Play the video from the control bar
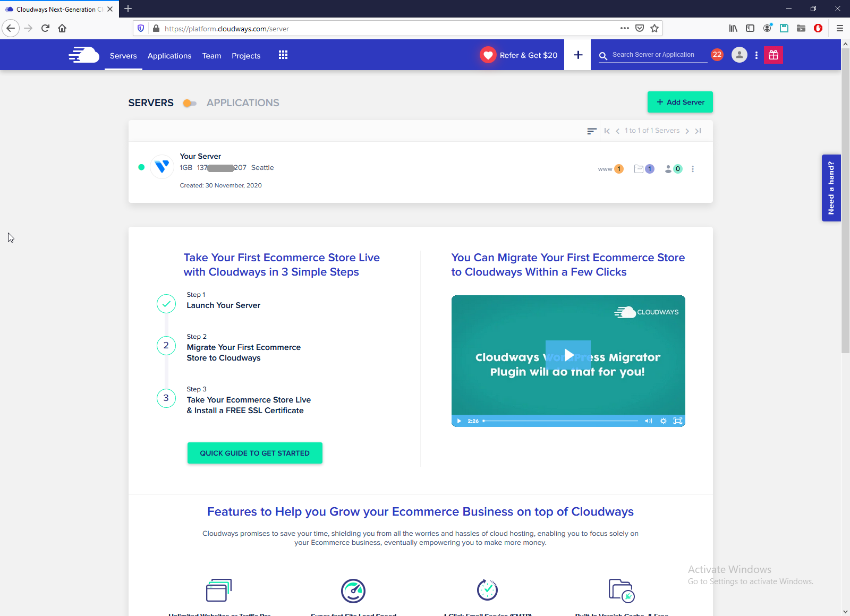Image resolution: width=850 pixels, height=616 pixels. (459, 421)
